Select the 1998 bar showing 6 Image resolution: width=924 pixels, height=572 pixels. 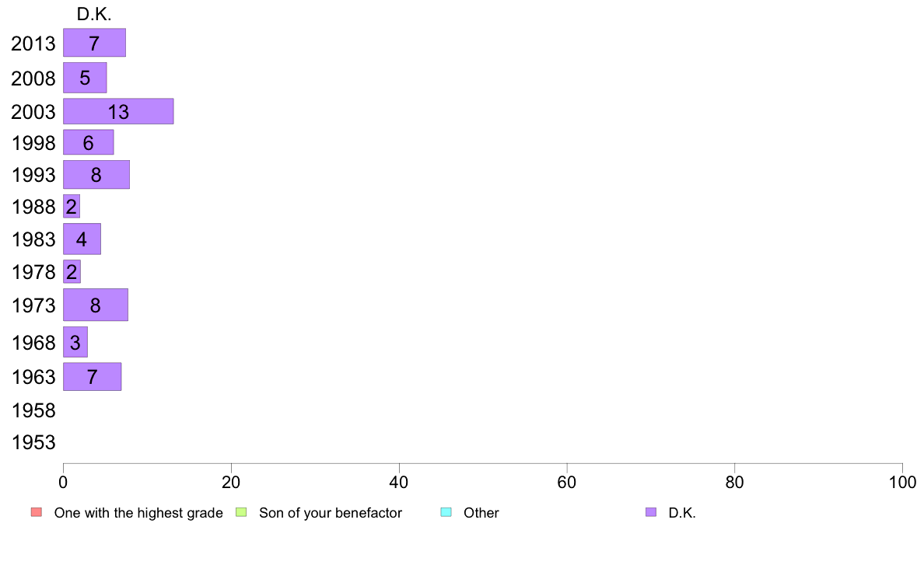click(89, 142)
